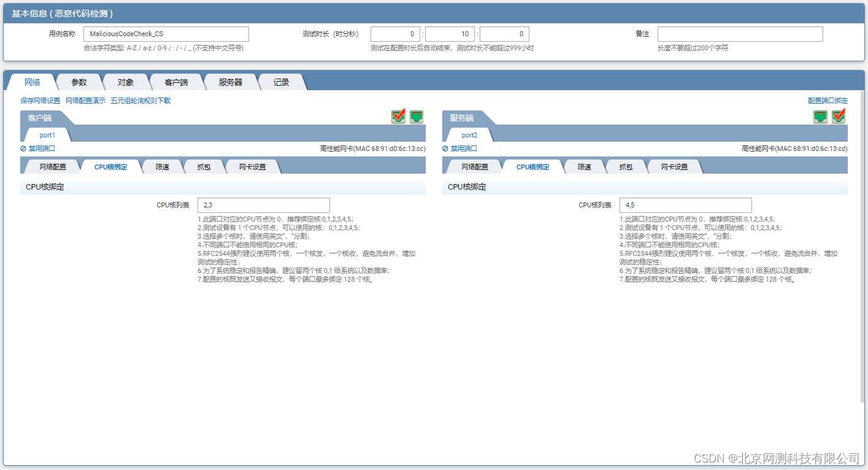Open the 记录 main tab
The width and height of the screenshot is (868, 470).
click(x=282, y=82)
